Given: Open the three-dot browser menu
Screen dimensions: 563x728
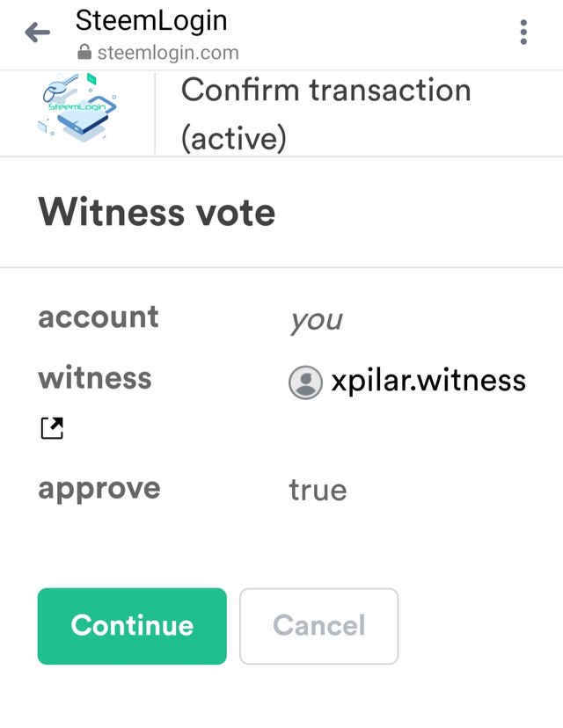Looking at the screenshot, I should [523, 33].
